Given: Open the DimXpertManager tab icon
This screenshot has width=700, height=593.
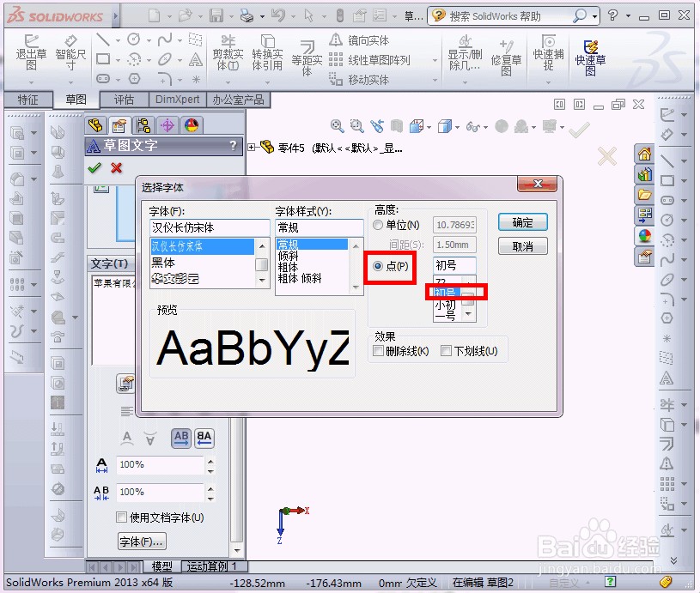Looking at the screenshot, I should tap(167, 125).
